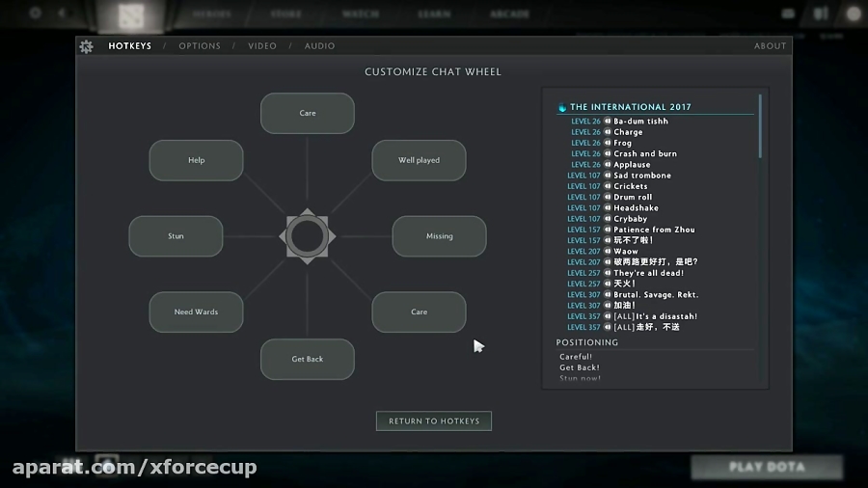Click the Dota 2 logo in top bar
This screenshot has height=488, width=868.
click(131, 16)
